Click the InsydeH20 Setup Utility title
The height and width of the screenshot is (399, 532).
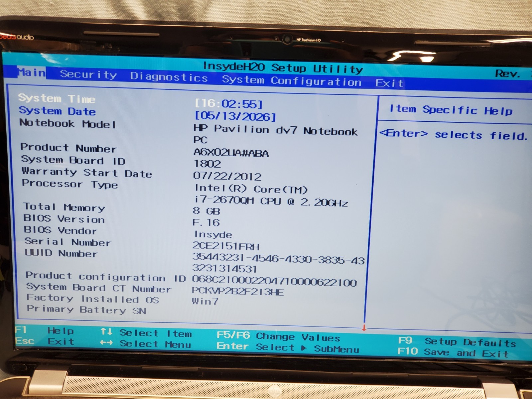(283, 68)
